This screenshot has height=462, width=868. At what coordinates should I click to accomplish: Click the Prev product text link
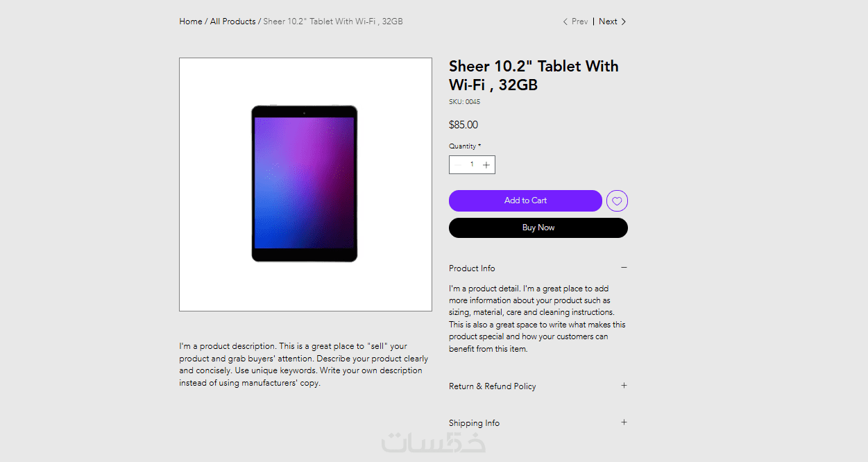click(579, 22)
